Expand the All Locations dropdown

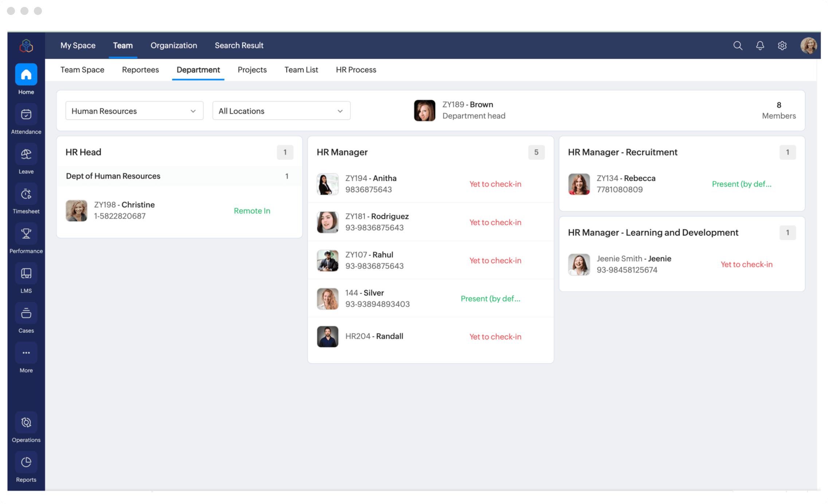point(281,111)
